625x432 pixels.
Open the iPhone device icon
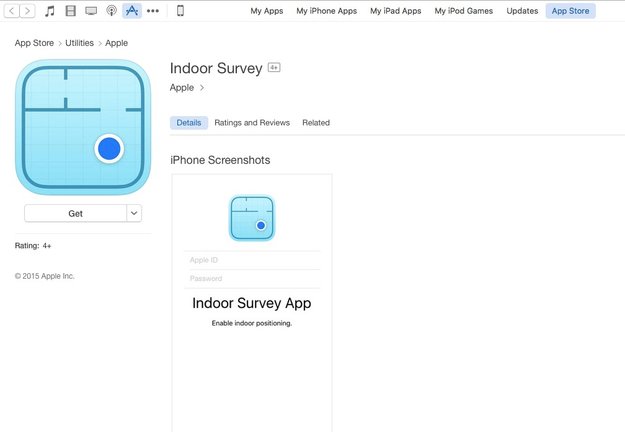tap(180, 11)
